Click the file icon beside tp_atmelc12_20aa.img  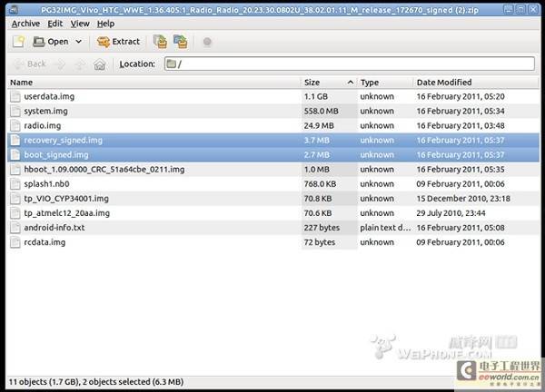(15, 213)
